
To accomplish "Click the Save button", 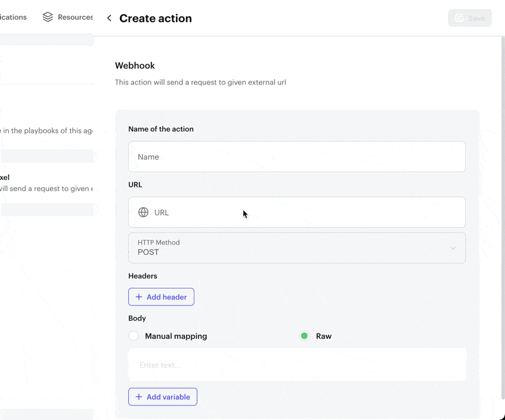I will click(x=470, y=18).
